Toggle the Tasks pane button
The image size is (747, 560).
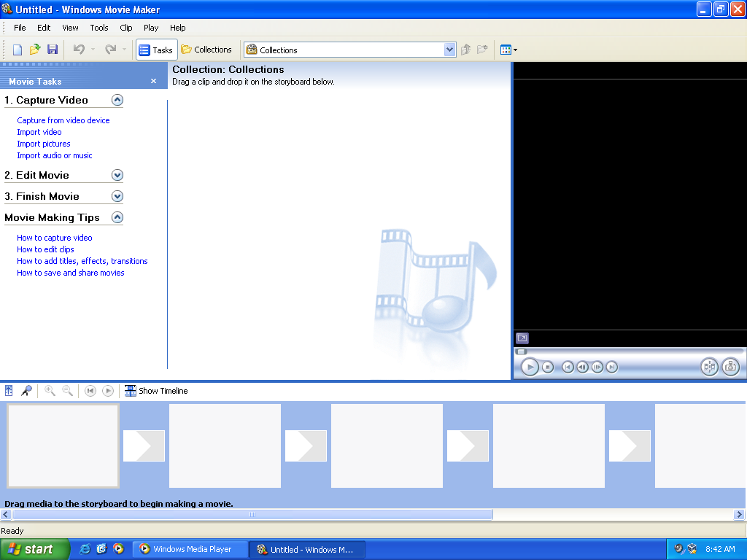(156, 50)
